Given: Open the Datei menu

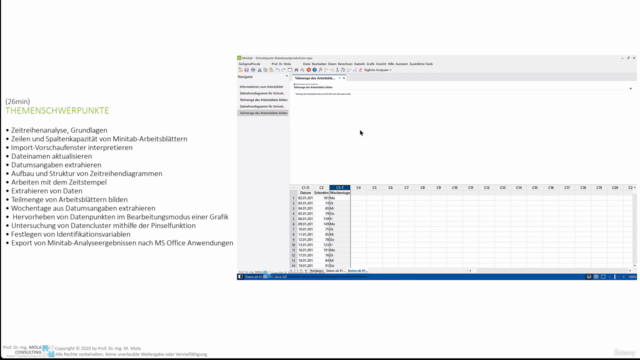Looking at the screenshot, I should [x=307, y=64].
